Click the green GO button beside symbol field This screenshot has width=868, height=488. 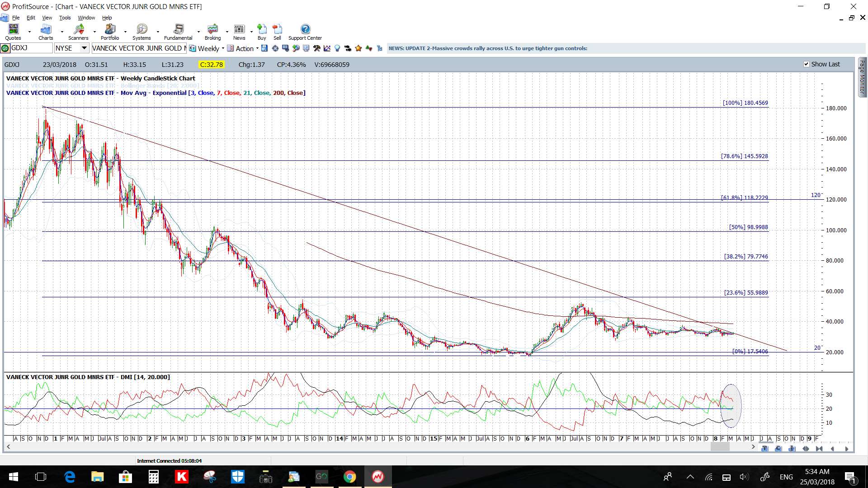(5, 48)
